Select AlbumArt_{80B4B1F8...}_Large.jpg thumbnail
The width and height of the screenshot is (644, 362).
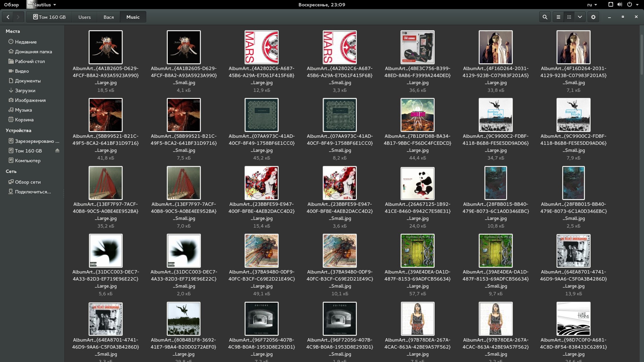pos(184,319)
